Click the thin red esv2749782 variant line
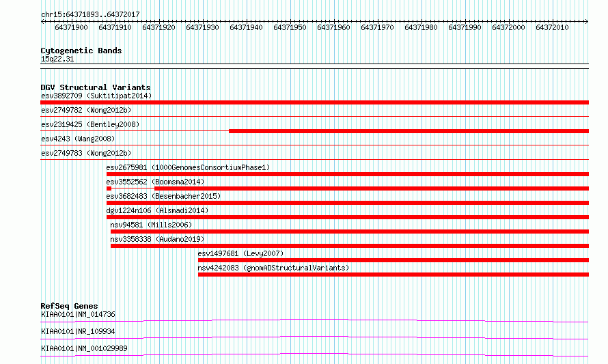608x364 pixels. [314, 116]
